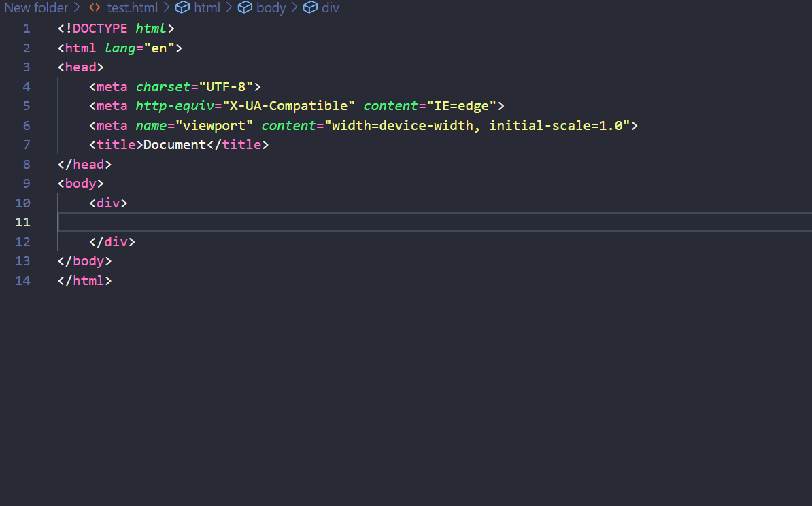The width and height of the screenshot is (812, 506).
Task: Click the "X-UA-Compatible" string
Action: click(x=288, y=106)
